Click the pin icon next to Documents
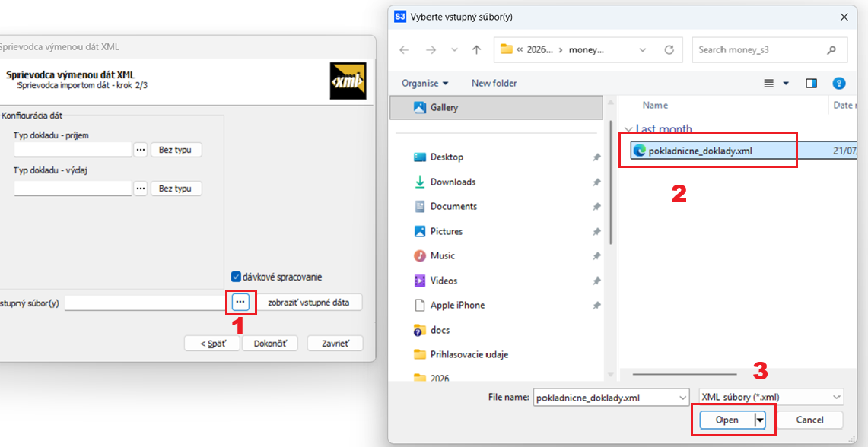Screen dimensions: 868x447 596,207
